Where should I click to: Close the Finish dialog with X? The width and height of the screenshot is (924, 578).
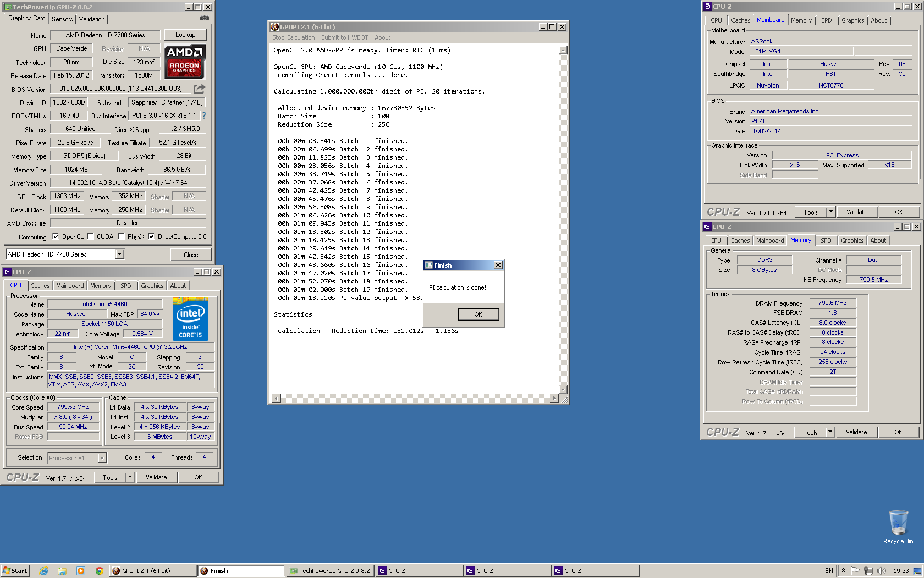(498, 265)
